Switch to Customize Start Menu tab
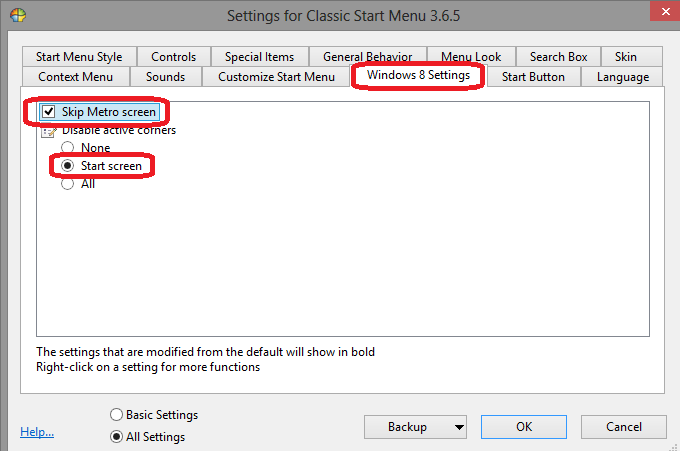The height and width of the screenshot is (451, 680). click(x=276, y=77)
